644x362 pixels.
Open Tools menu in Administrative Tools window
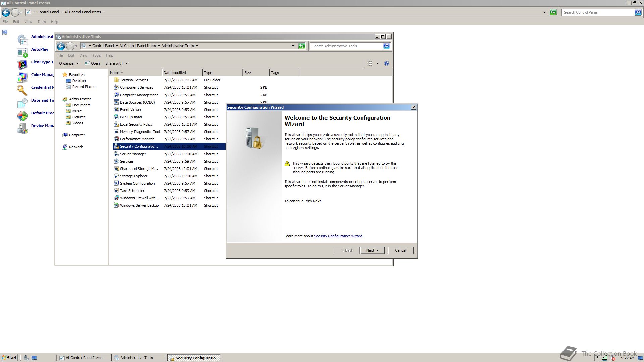click(97, 55)
